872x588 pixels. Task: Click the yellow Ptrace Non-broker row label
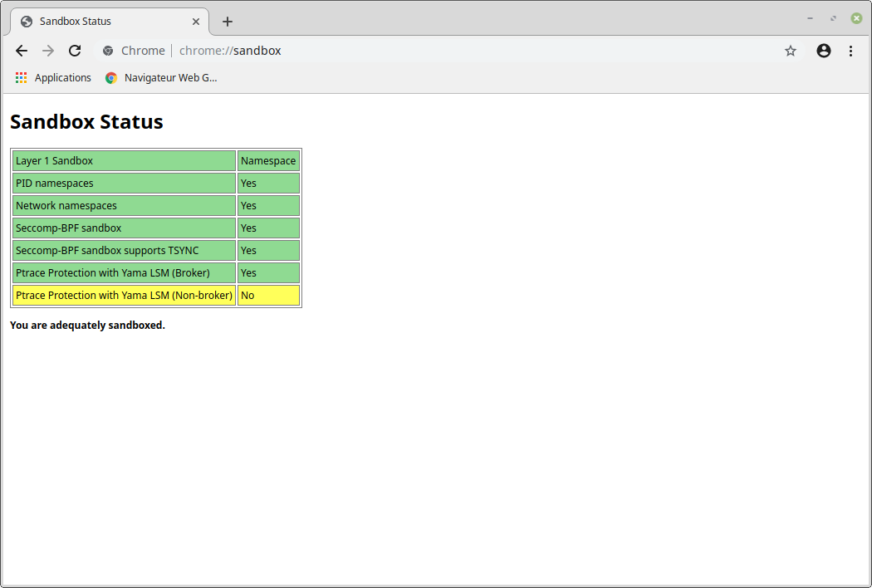point(124,296)
